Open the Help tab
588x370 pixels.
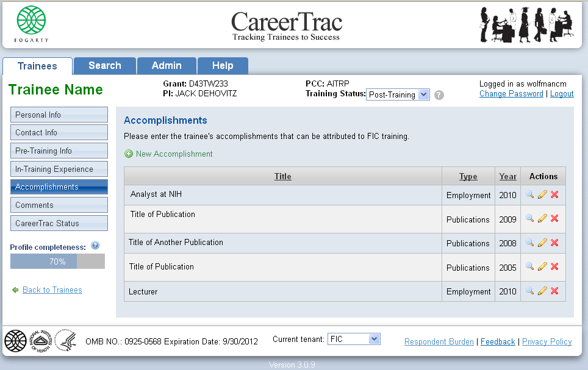click(223, 66)
